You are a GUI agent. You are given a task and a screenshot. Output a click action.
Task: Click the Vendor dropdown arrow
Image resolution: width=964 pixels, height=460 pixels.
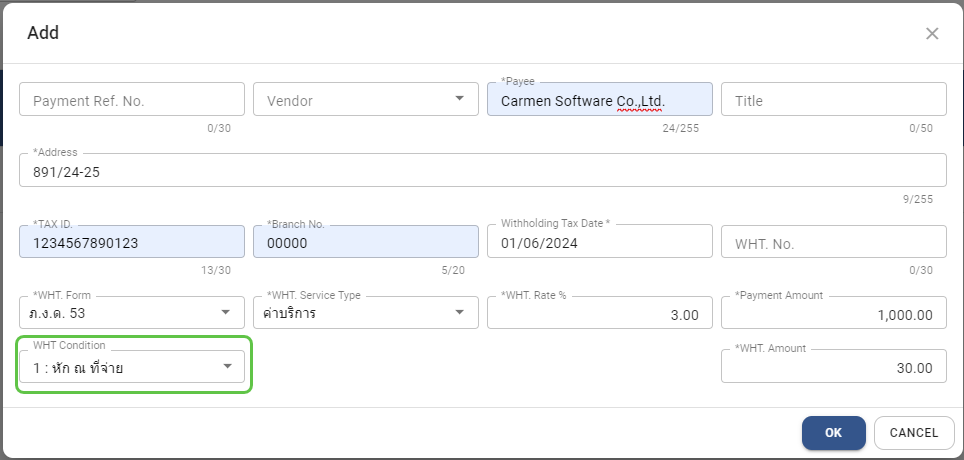tap(459, 99)
